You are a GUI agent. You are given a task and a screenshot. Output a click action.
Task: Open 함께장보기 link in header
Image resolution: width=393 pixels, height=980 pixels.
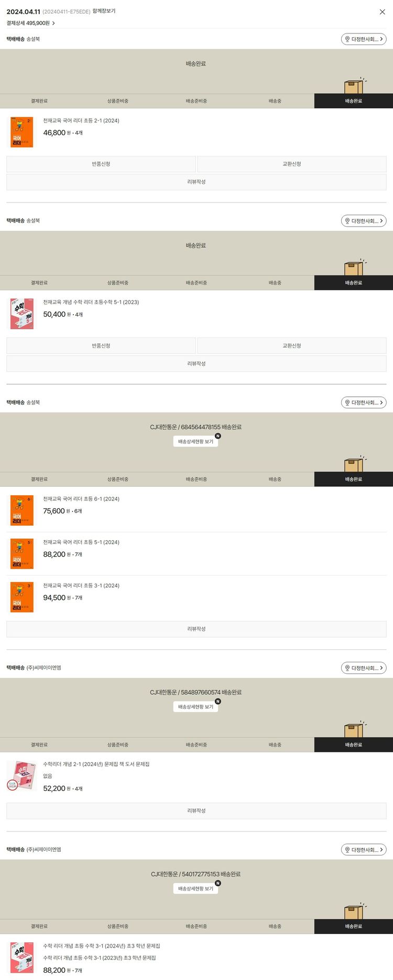[x=104, y=11]
